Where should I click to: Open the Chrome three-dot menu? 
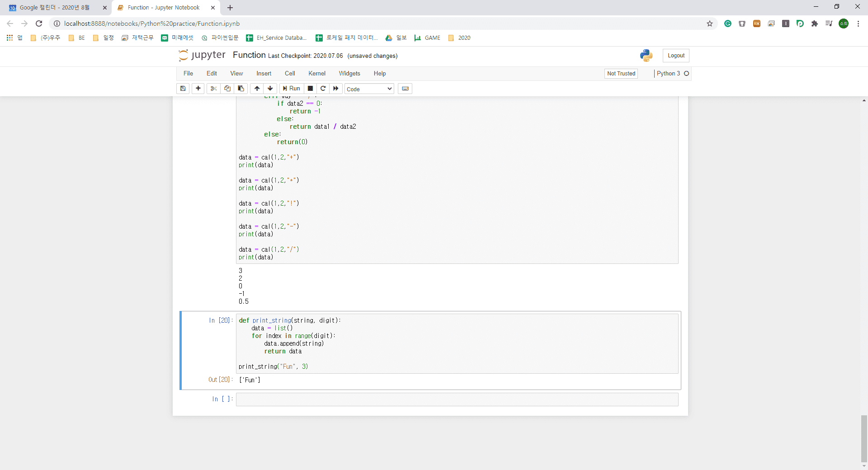pyautogui.click(x=858, y=23)
